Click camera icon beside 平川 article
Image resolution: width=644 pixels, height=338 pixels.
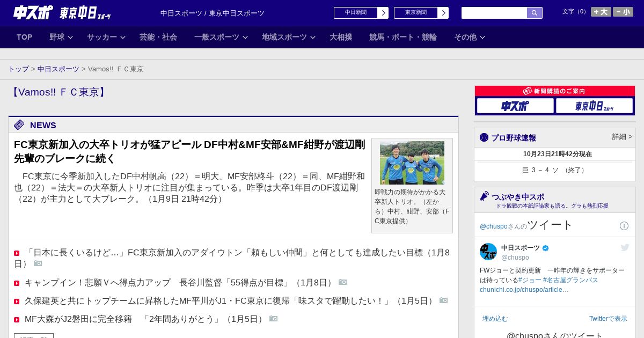(x=444, y=300)
